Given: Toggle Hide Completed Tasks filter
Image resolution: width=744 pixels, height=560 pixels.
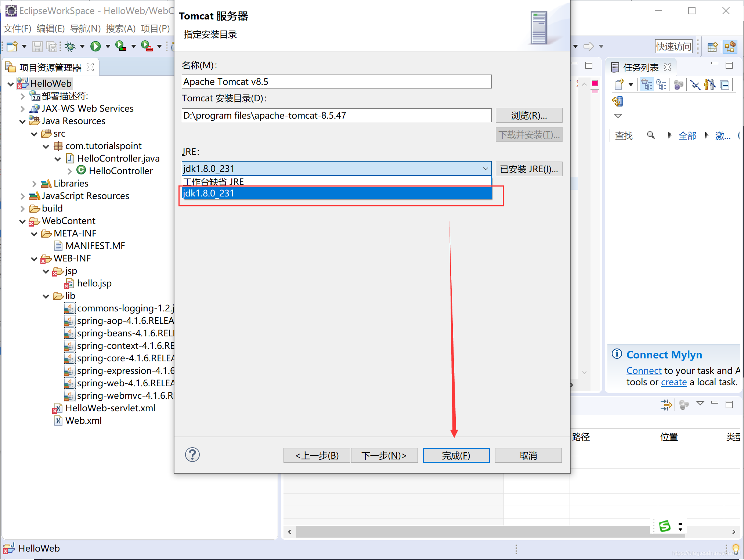Looking at the screenshot, I should point(695,85).
